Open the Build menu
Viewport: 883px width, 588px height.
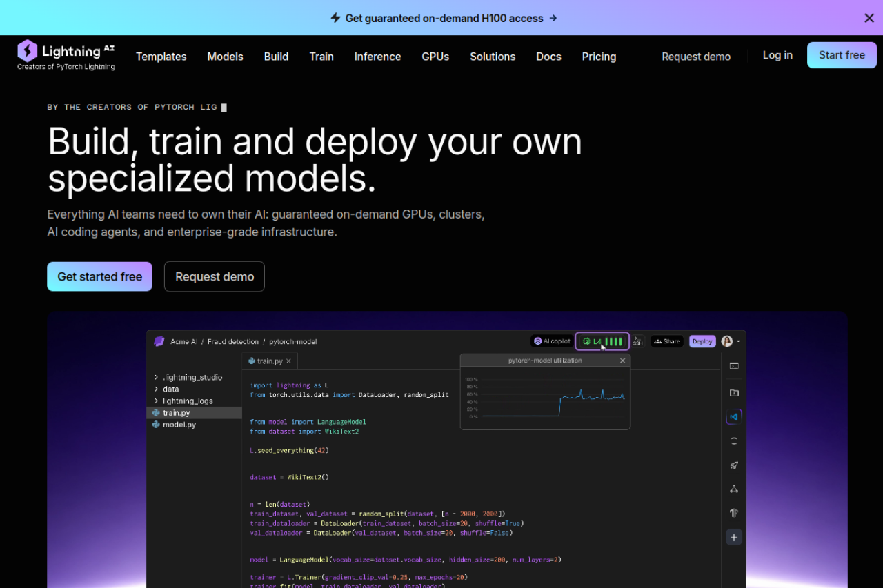click(x=276, y=57)
